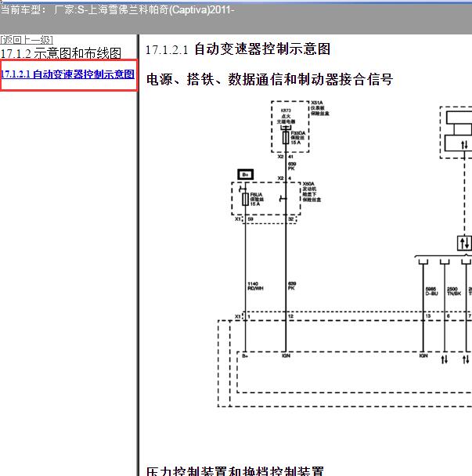Open the 17.1.2.1 自动变速器控制示意图 link

coord(67,74)
